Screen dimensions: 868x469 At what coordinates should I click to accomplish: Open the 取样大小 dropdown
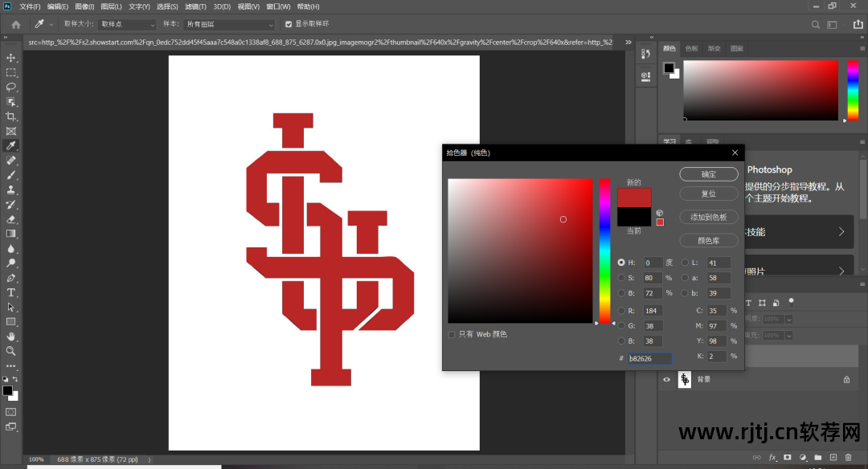click(x=127, y=24)
